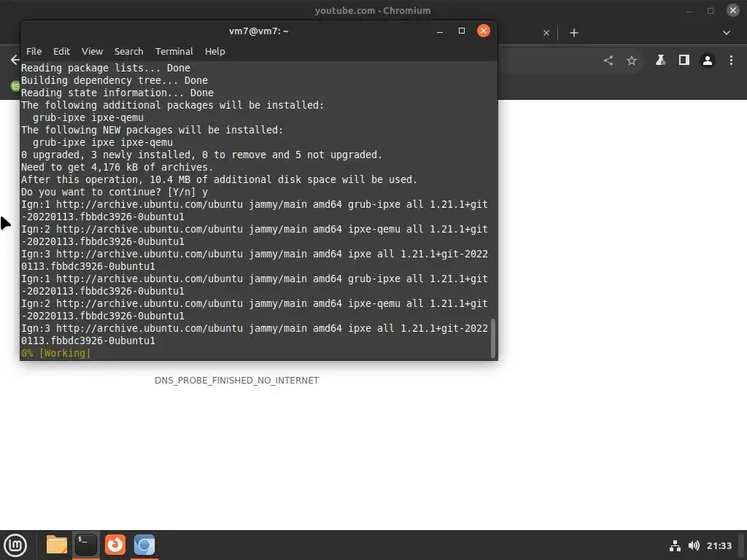747x560 pixels.
Task: Click the 21:33 clock in the tray
Action: 719,545
